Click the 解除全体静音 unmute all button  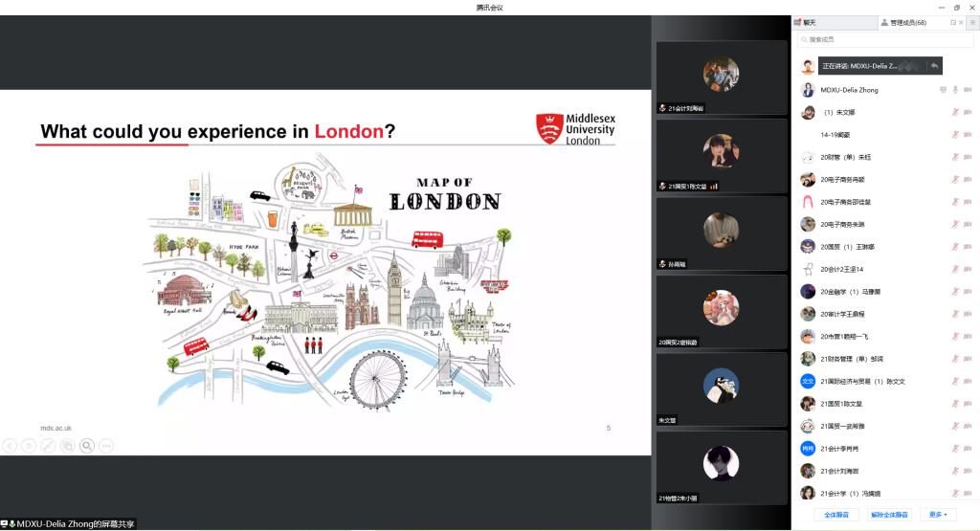click(889, 515)
